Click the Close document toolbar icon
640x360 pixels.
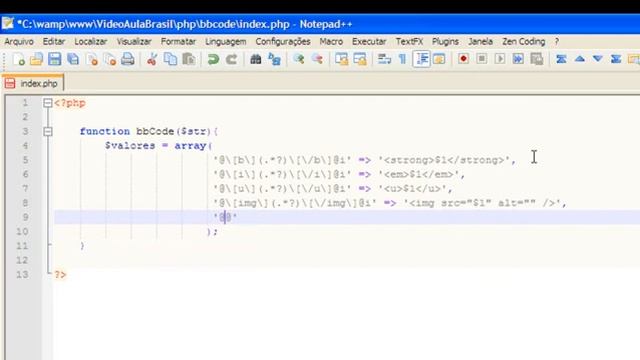click(93, 60)
